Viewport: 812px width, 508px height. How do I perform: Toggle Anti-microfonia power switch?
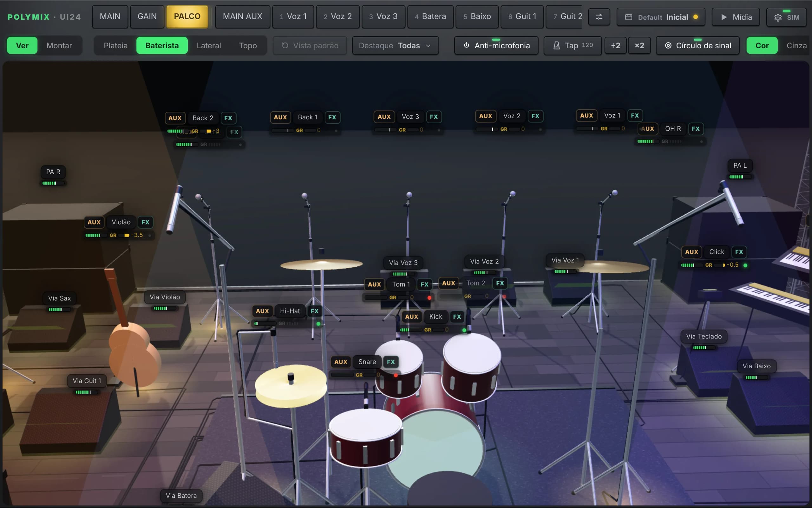pyautogui.click(x=496, y=45)
